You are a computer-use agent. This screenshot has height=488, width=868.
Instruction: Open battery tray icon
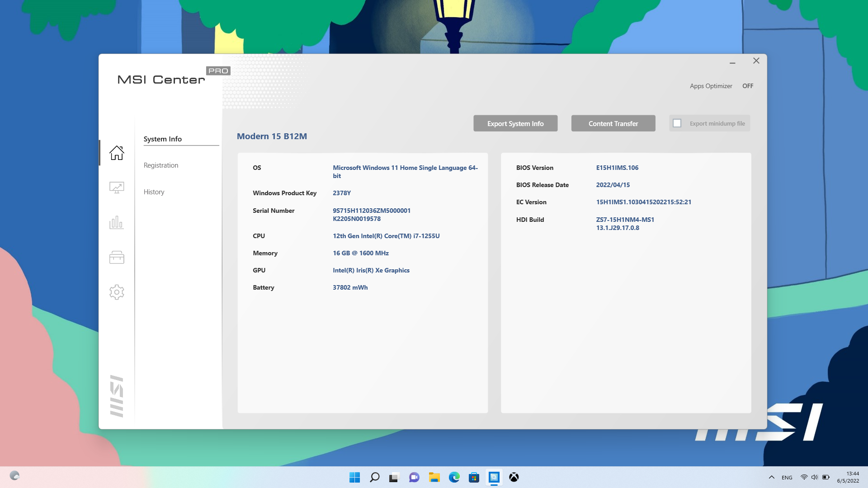pyautogui.click(x=826, y=477)
